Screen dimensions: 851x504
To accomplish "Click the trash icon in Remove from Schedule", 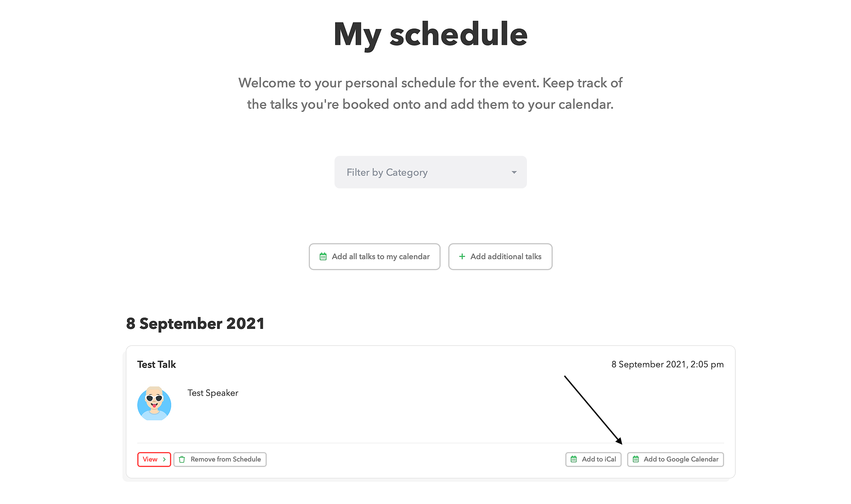I will 182,459.
